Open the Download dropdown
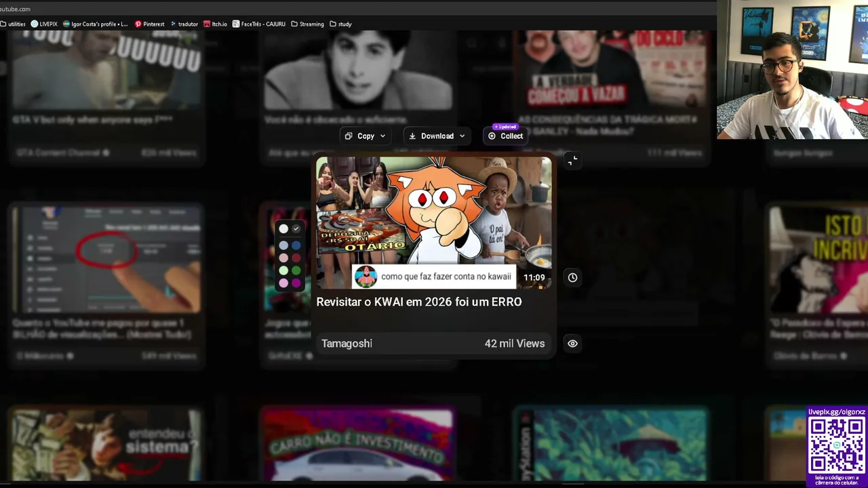This screenshot has width=868, height=488. [437, 136]
